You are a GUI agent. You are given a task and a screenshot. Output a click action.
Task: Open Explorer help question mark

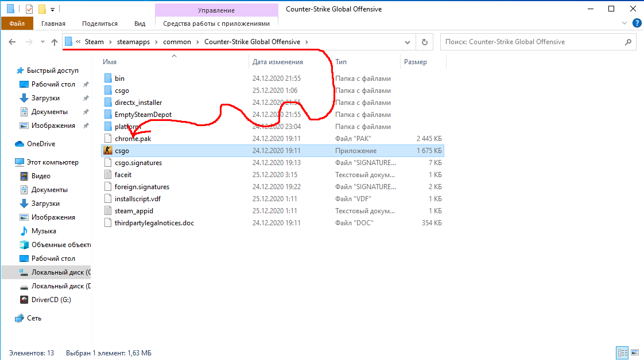(x=637, y=24)
